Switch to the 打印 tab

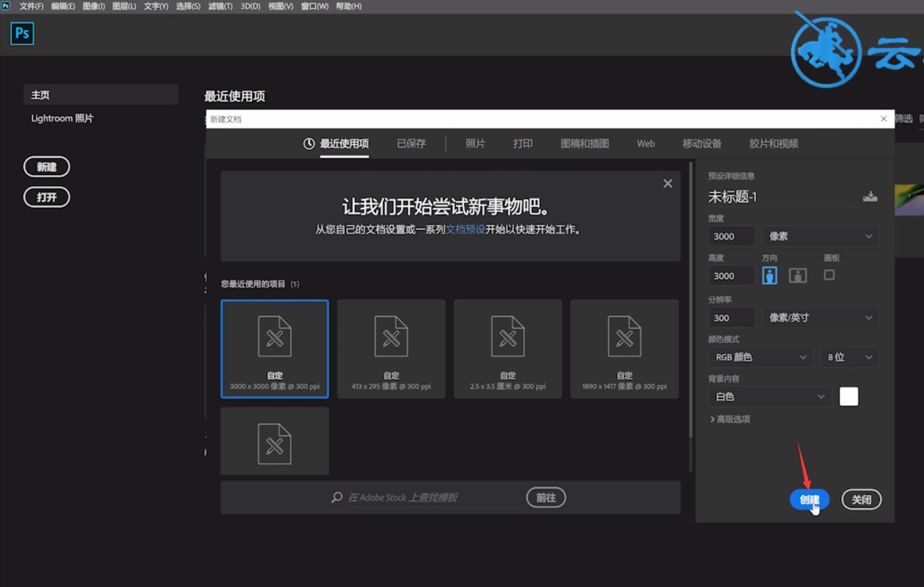(523, 144)
